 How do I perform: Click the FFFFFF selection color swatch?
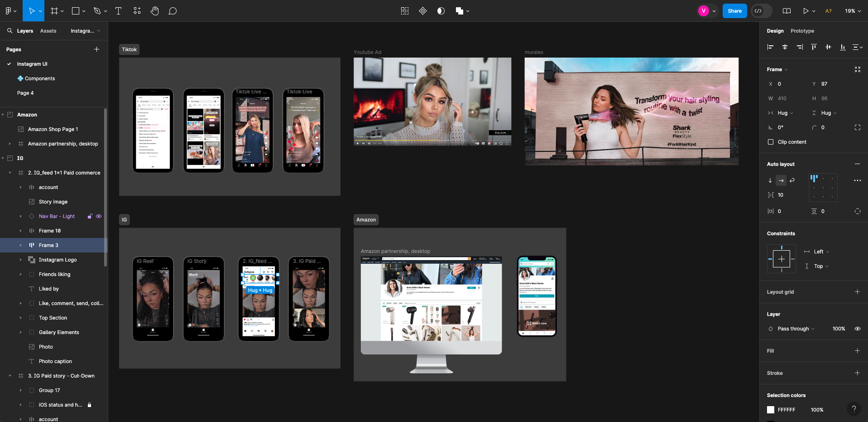[771, 410]
